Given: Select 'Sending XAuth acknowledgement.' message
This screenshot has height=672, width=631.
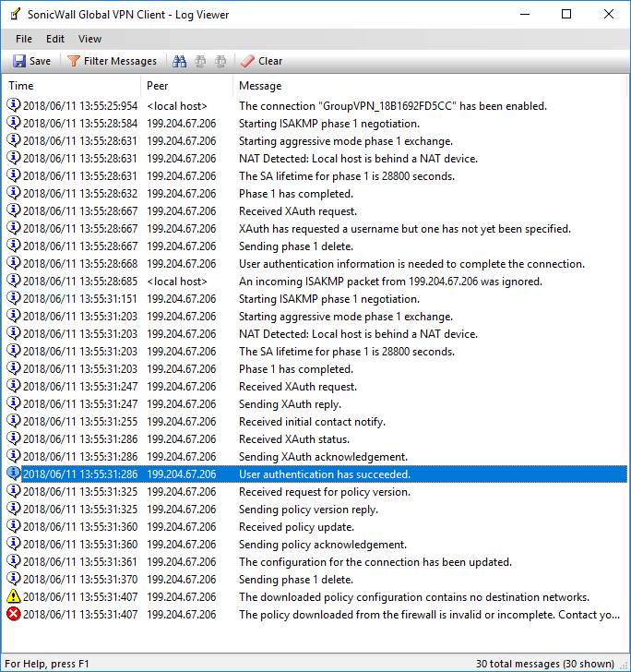Looking at the screenshot, I should [x=323, y=457].
